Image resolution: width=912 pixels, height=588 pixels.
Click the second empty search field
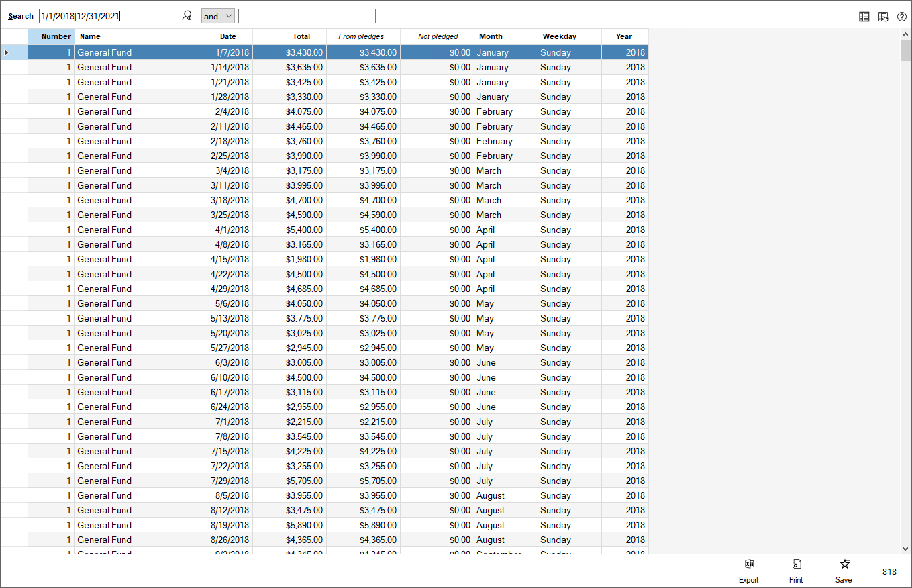pos(307,16)
